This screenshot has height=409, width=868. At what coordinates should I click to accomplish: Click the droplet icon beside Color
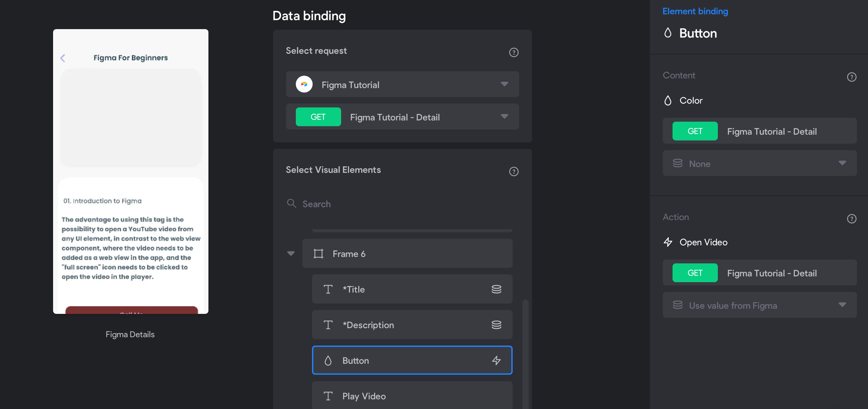tap(668, 100)
